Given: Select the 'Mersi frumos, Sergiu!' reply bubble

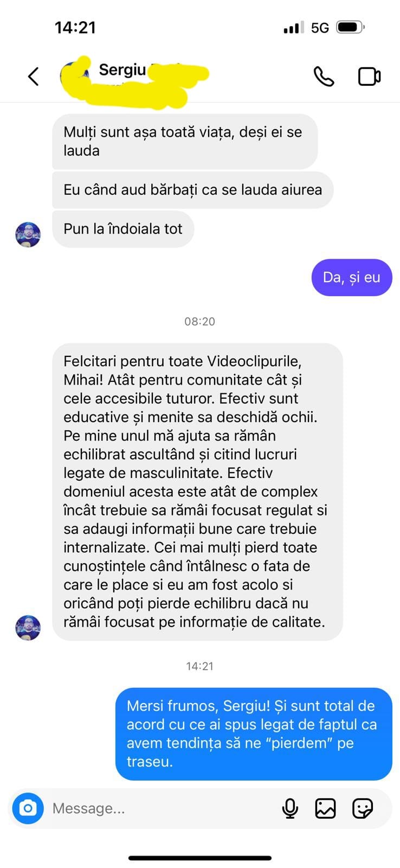Looking at the screenshot, I should pos(254,734).
